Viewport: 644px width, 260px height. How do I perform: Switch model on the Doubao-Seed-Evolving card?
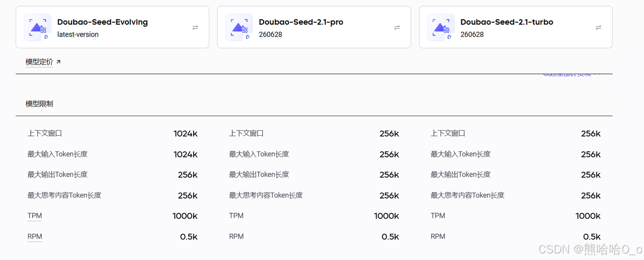195,28
